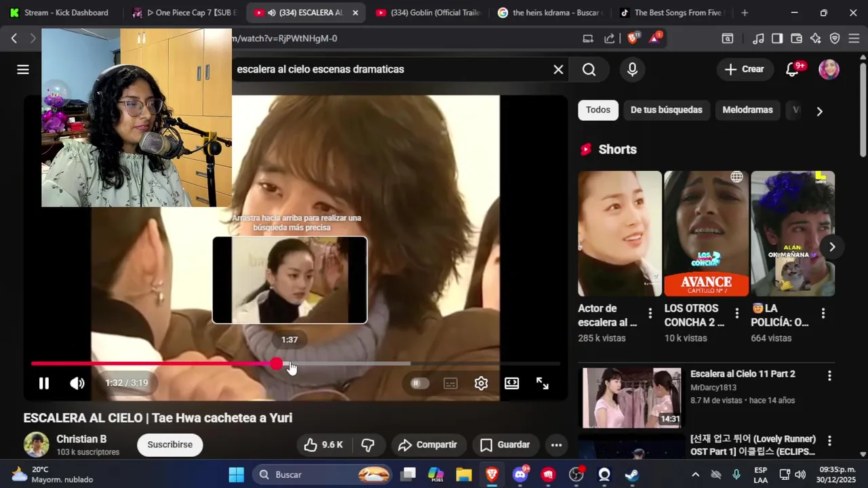The height and width of the screenshot is (488, 868).
Task: Click the Brave Shields lion icon
Action: (x=633, y=38)
